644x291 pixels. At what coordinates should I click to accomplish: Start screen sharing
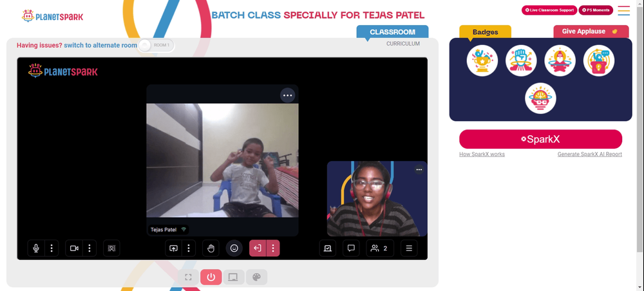(173, 249)
